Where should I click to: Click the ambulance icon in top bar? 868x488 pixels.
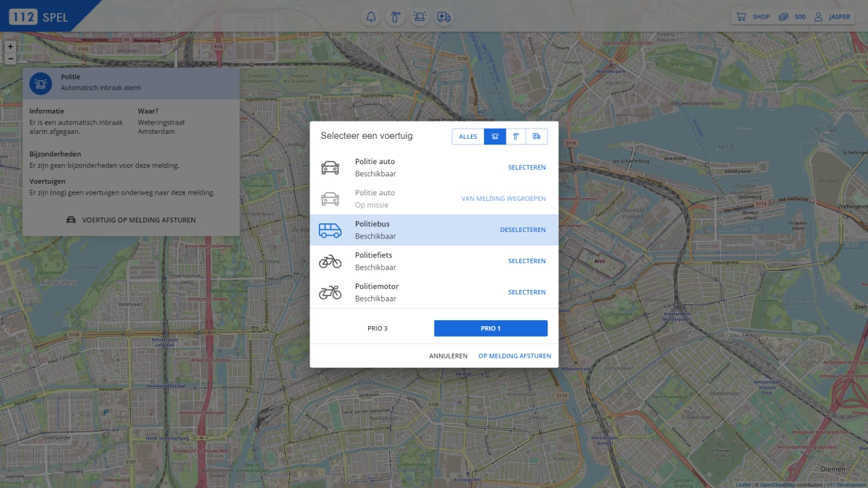coord(444,17)
